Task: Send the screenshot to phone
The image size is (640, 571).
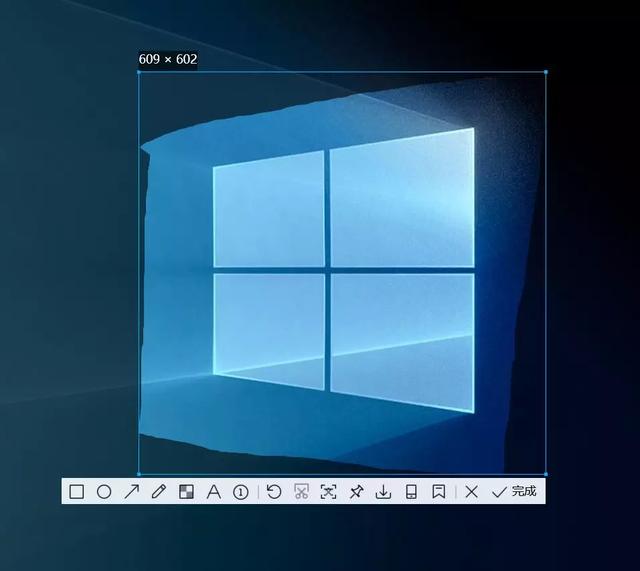Action: coord(411,492)
